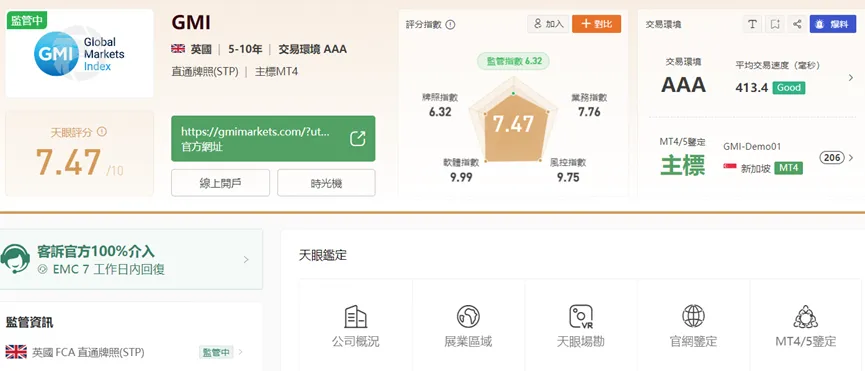Click the 客訴官方100%介入 heading
The width and height of the screenshot is (865, 371).
[95, 251]
